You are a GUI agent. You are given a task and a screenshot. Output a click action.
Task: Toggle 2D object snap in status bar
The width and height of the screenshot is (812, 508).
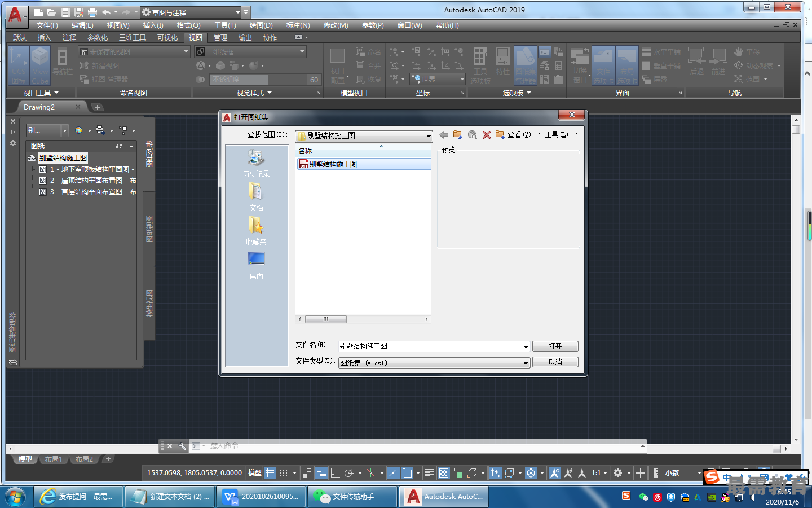pos(407,473)
